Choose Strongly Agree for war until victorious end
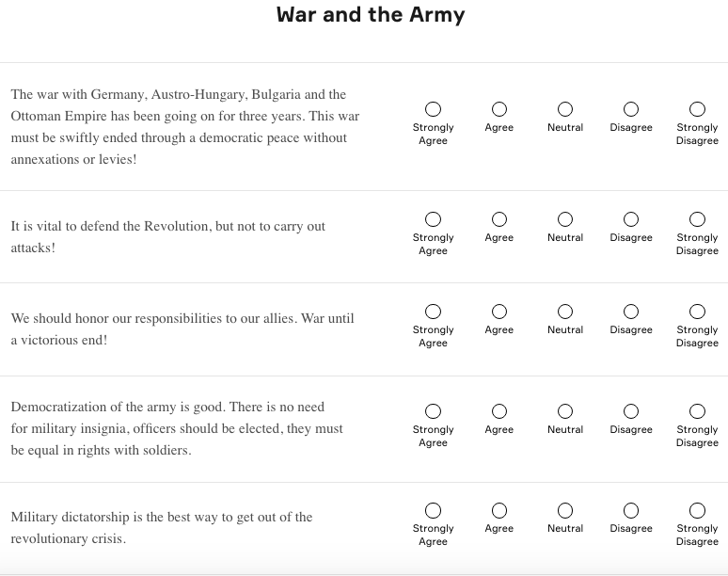728x576 pixels. (433, 312)
